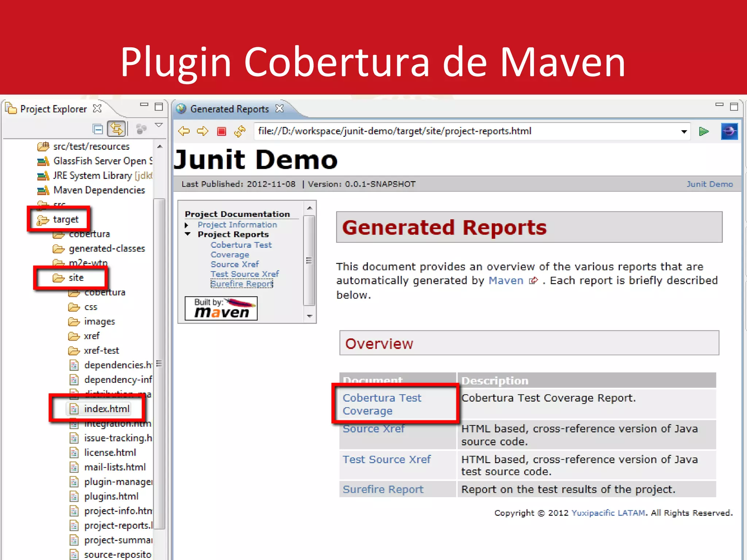
Task: Click the sidebar navigation scrollbar up arrow
Action: (309, 208)
